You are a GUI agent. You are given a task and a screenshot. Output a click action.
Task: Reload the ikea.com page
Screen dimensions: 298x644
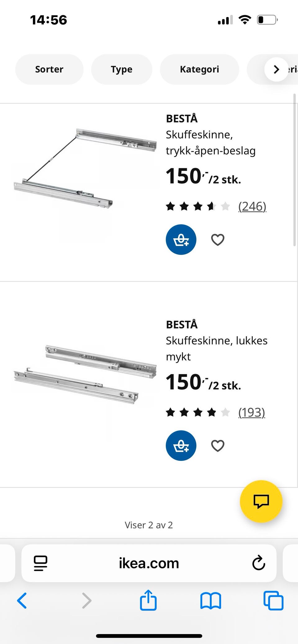click(258, 563)
